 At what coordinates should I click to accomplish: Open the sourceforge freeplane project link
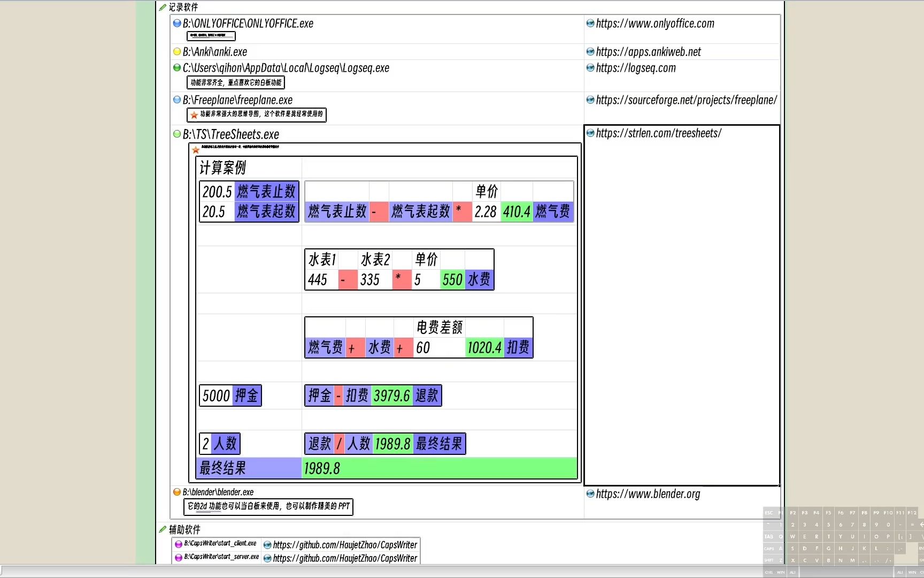(686, 100)
